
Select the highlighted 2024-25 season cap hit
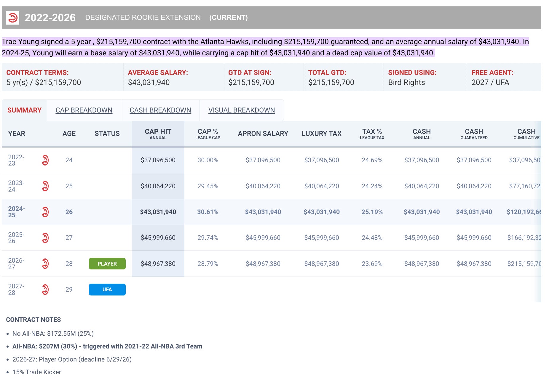pos(158,212)
